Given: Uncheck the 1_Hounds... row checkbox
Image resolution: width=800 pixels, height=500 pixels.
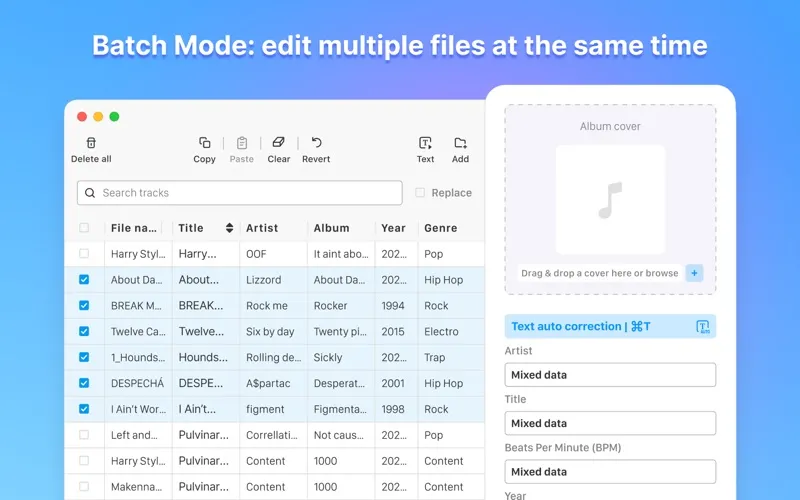Looking at the screenshot, I should point(84,357).
